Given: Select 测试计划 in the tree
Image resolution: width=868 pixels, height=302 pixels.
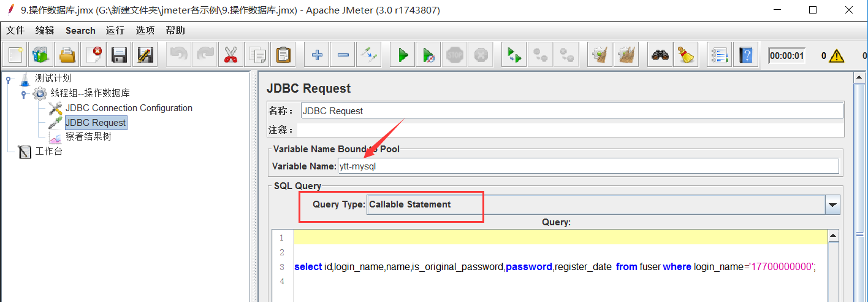Looking at the screenshot, I should (x=53, y=79).
